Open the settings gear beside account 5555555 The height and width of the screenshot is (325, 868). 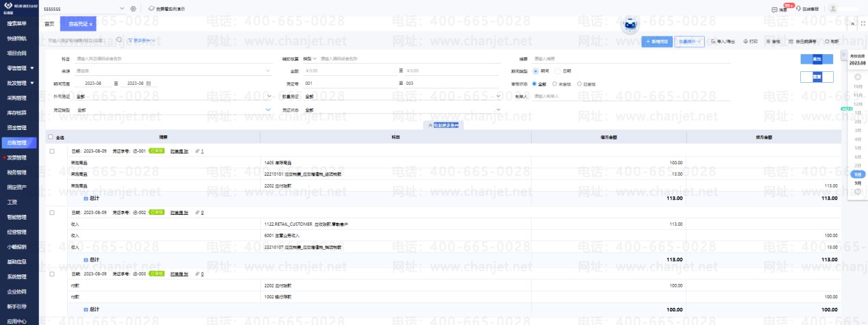(x=133, y=9)
